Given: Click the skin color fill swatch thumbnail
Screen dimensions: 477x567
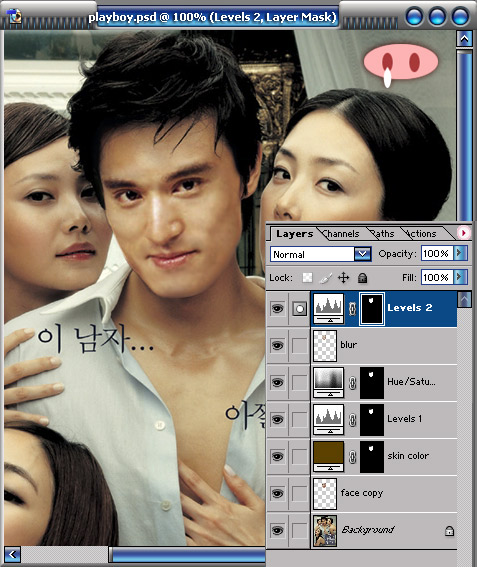Looking at the screenshot, I should pyautogui.click(x=328, y=456).
